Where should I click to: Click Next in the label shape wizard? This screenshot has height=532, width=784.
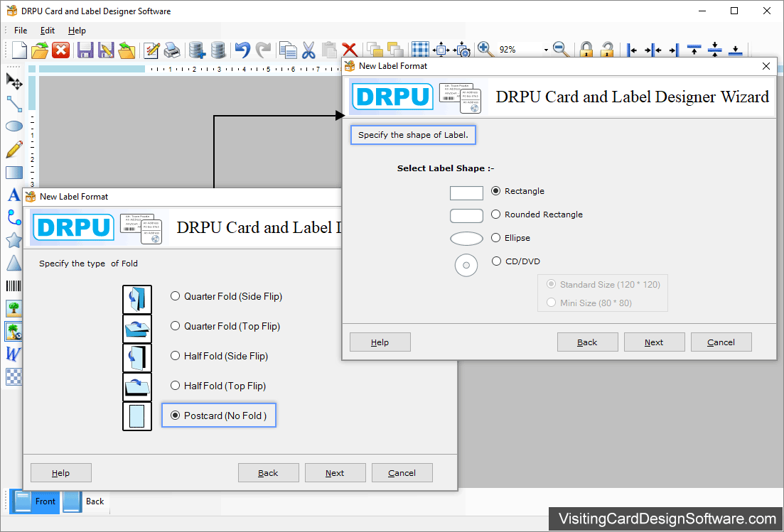(x=654, y=342)
